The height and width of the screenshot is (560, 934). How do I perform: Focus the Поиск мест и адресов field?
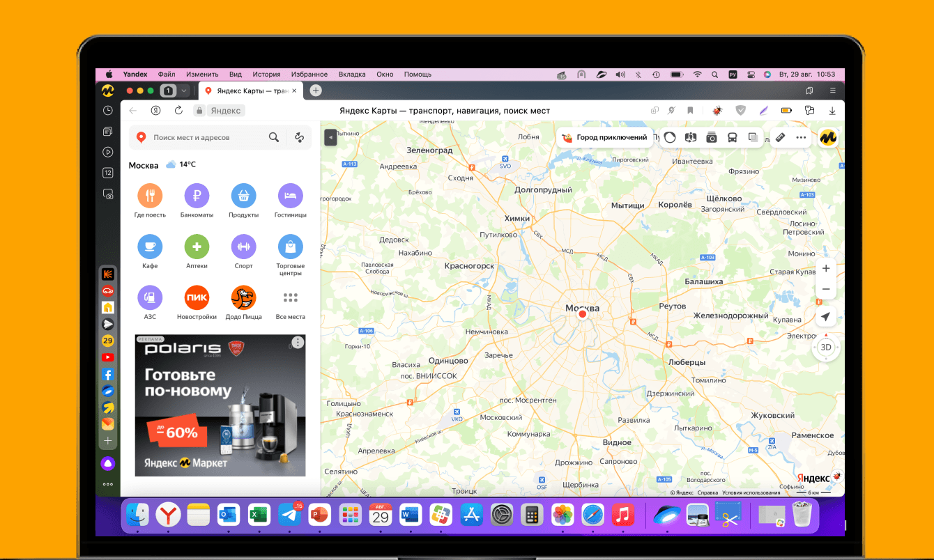[x=207, y=137]
